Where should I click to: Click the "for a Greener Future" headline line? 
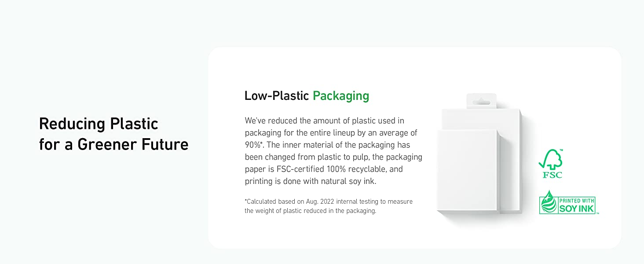[113, 144]
